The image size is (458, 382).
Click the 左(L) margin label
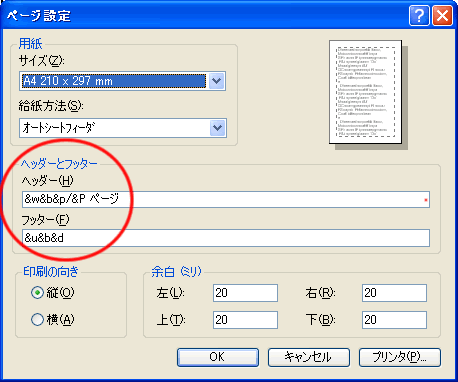170,293
